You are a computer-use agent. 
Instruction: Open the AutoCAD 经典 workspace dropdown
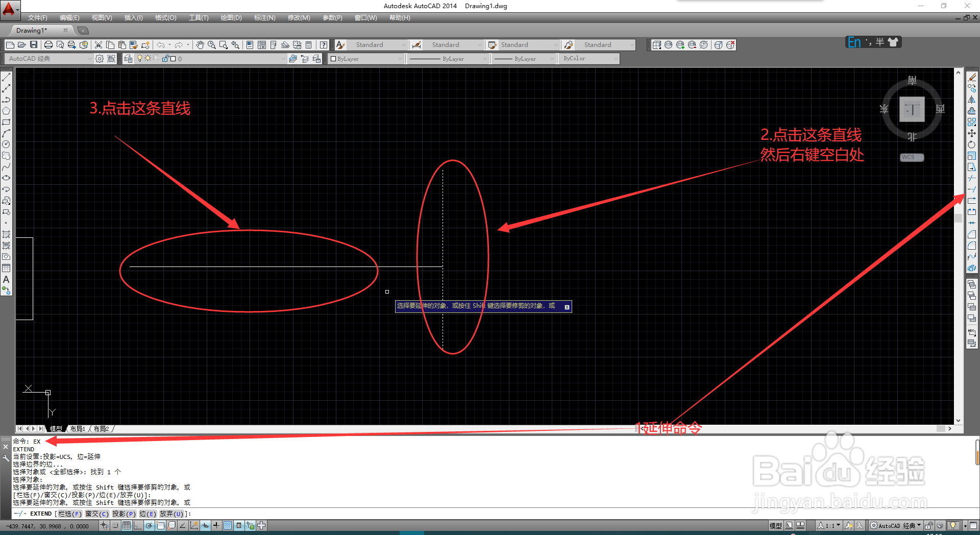pos(50,59)
